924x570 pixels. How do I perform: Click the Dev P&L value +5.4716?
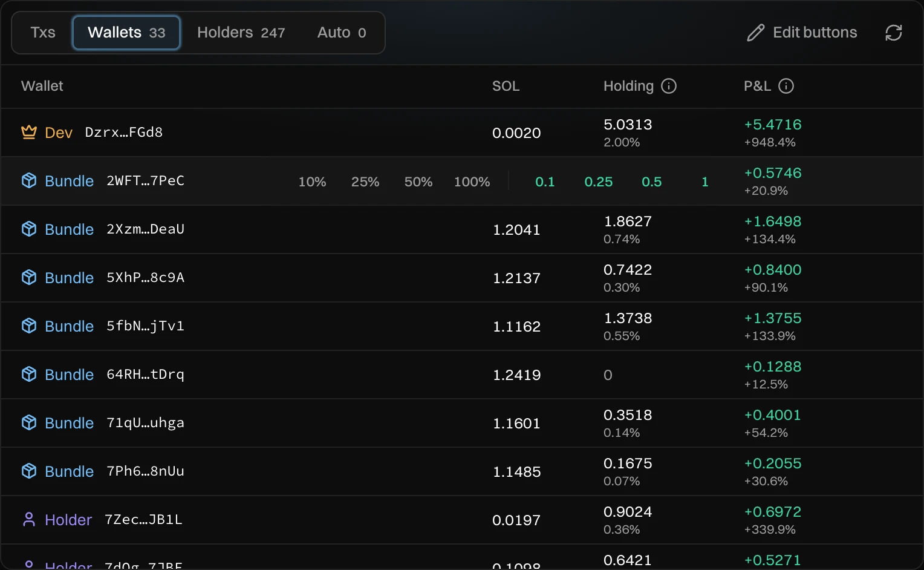tap(773, 125)
